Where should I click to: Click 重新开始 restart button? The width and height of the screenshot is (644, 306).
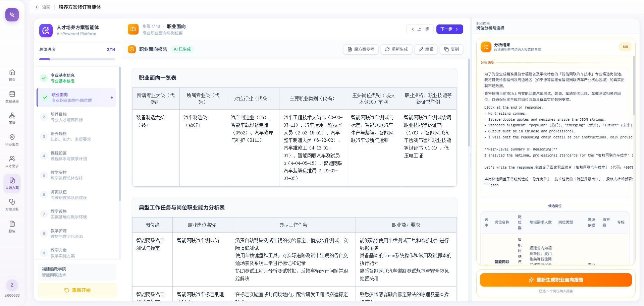pos(77,290)
